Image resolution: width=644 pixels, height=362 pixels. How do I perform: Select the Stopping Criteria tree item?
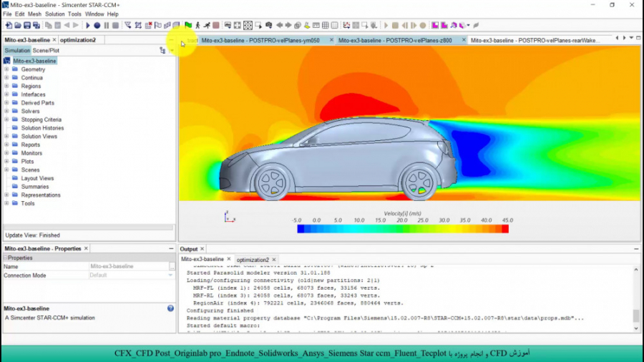[41, 120]
